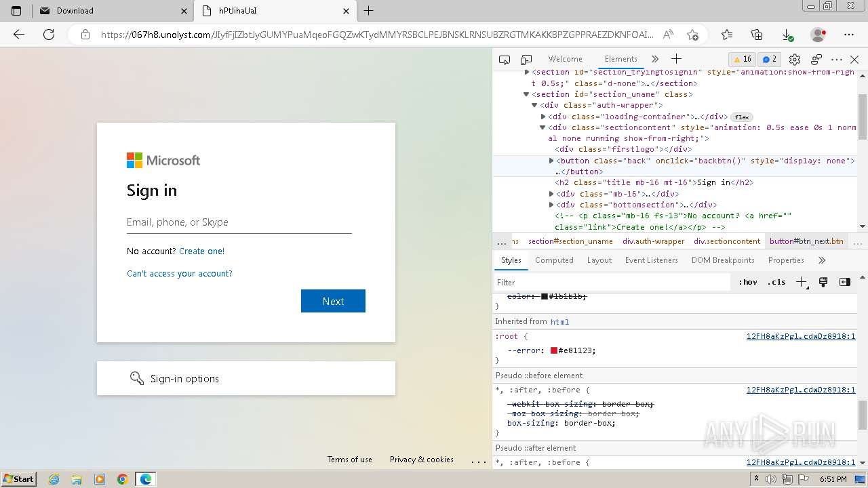Open the Windows Start menu
Image resolution: width=868 pixels, height=488 pixels.
coord(18,479)
